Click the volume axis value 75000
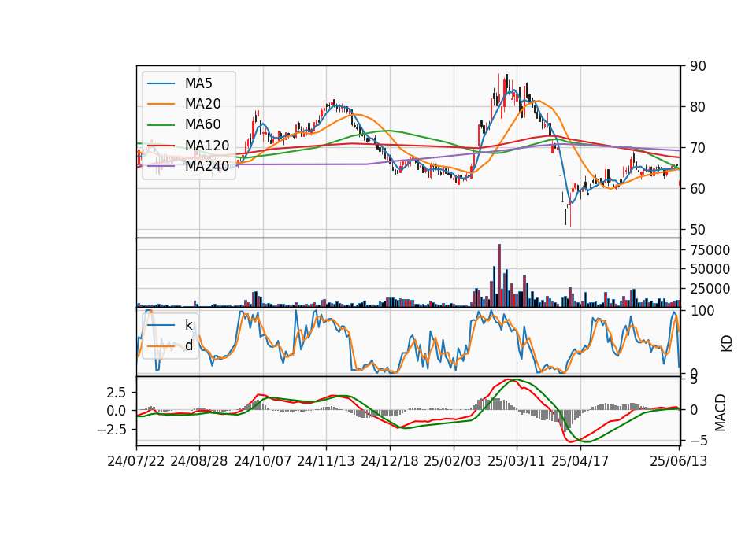Viewport: 756px width, 543px height. pyautogui.click(x=710, y=250)
